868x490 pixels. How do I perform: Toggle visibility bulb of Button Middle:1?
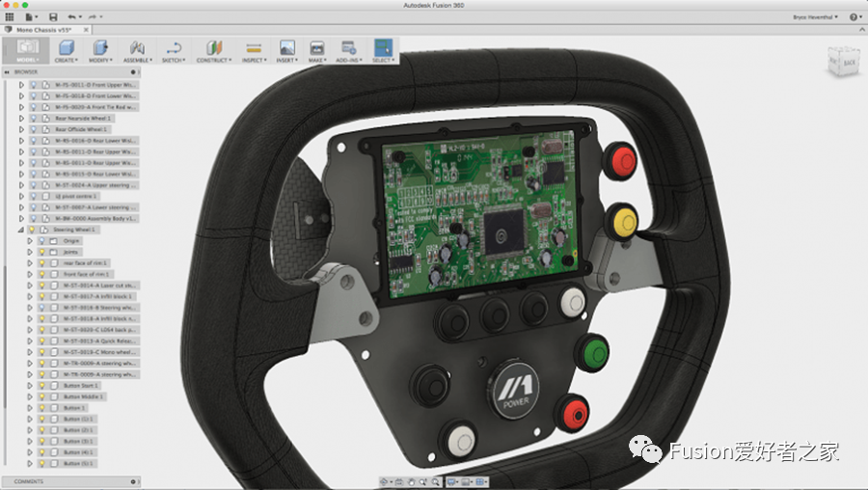[x=41, y=396]
